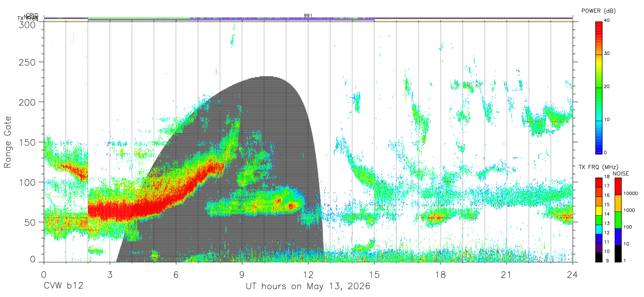
Task: Click the black segment of the NOISE colorbar
Action: [618, 254]
